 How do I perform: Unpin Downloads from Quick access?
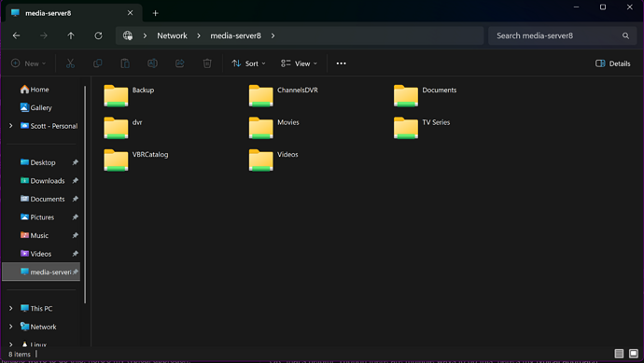(x=76, y=181)
